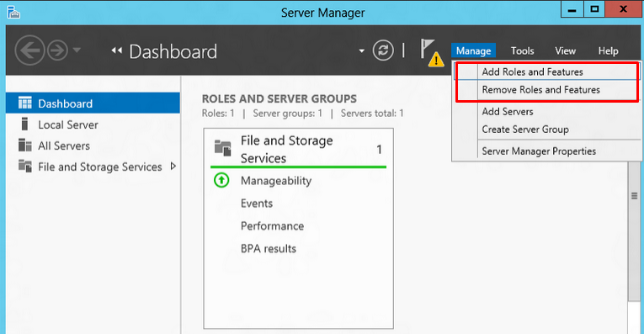Choose Remove Roles and Features
This screenshot has width=644, height=334.
546,89
